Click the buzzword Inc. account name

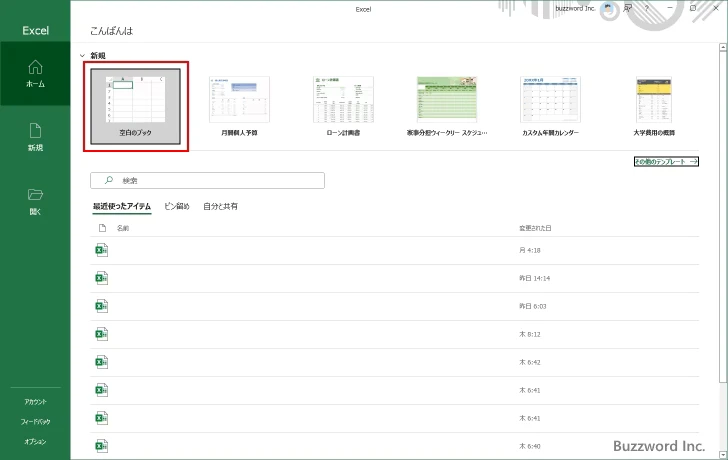[575, 8]
